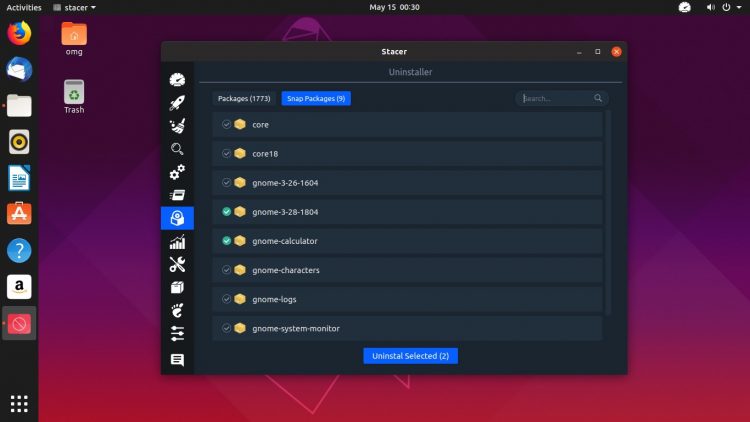This screenshot has height=422, width=750.
Task: Check the core18 package checkbox
Action: [x=226, y=154]
